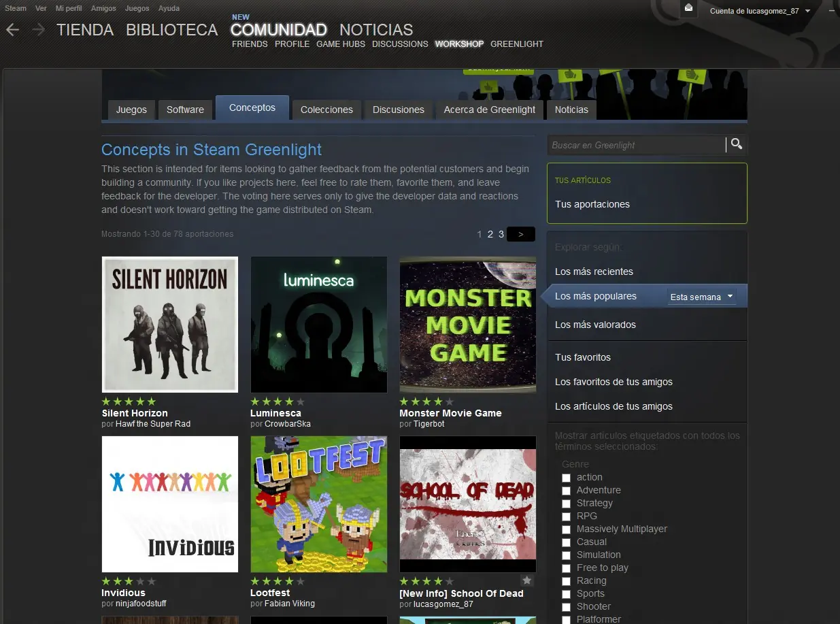Click the Buscar en Greenlight search field
Image resolution: width=840 pixels, height=624 pixels.
[x=637, y=145]
